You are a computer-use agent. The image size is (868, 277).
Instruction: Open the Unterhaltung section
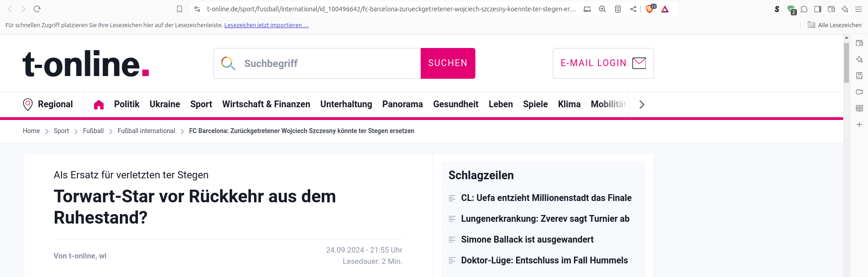pyautogui.click(x=346, y=104)
